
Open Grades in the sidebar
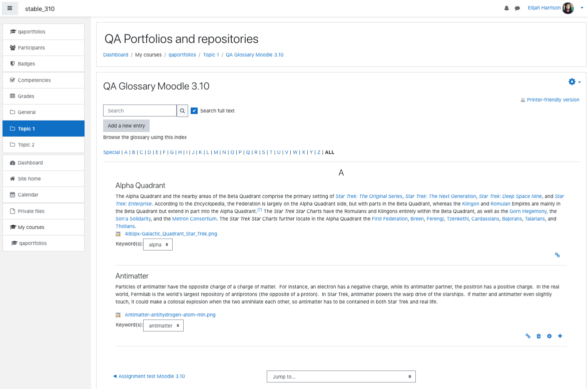(44, 96)
